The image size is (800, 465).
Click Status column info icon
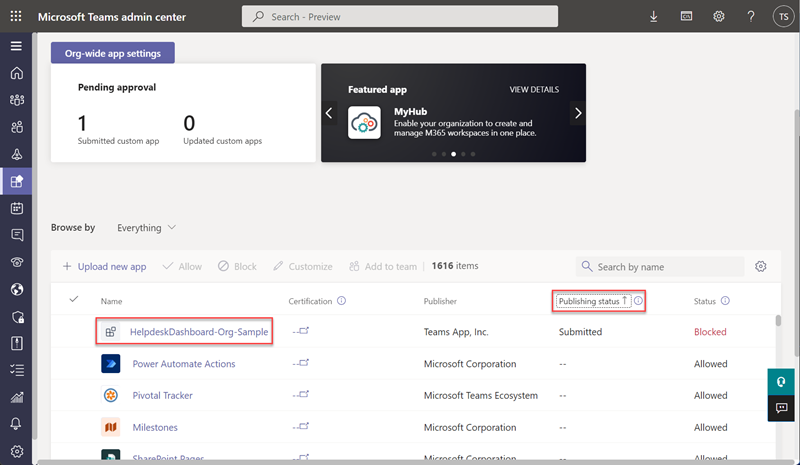pyautogui.click(x=725, y=301)
